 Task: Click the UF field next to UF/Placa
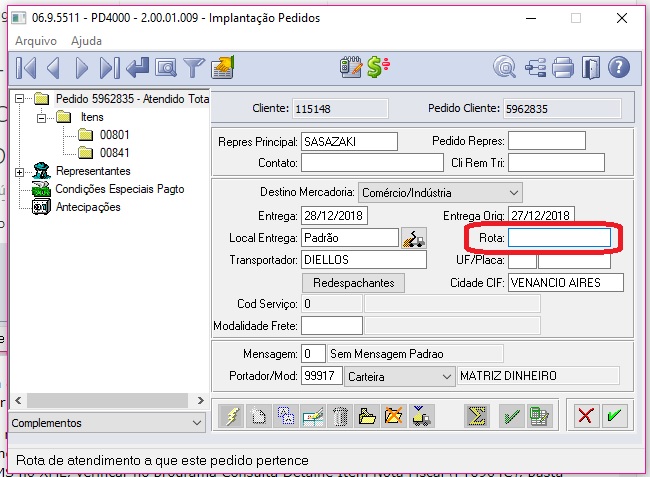pos(522,260)
